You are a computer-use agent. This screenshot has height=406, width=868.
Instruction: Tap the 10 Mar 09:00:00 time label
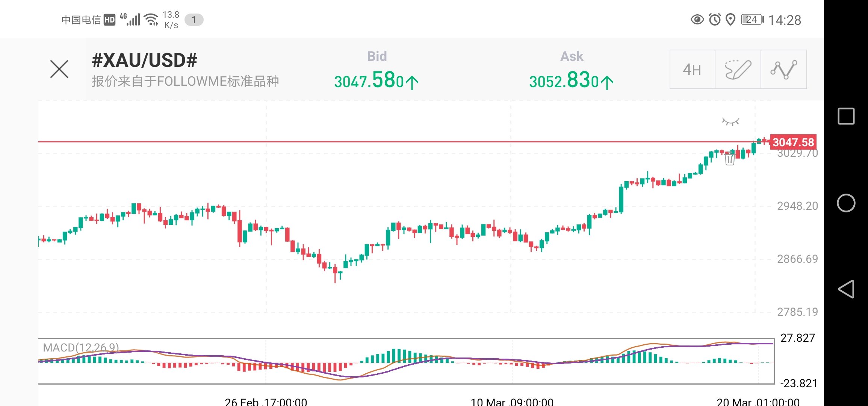pos(512,402)
